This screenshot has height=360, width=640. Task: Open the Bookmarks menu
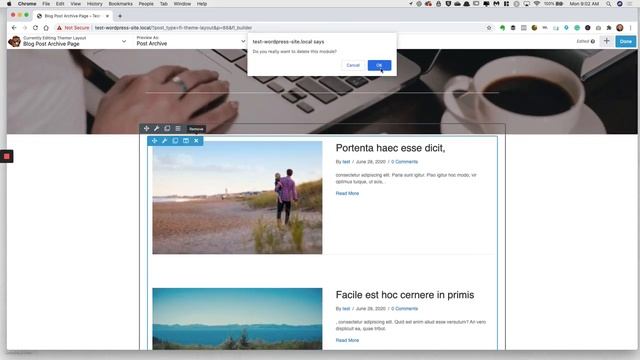click(x=120, y=4)
